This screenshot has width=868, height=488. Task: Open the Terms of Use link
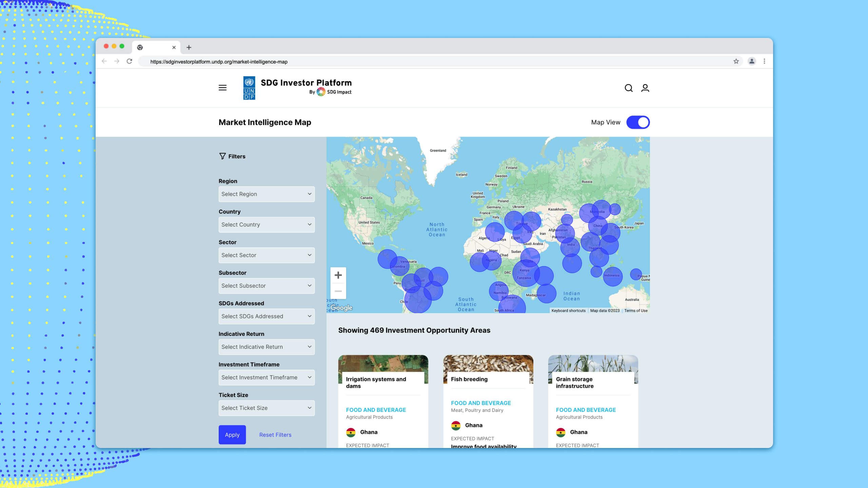coord(636,310)
